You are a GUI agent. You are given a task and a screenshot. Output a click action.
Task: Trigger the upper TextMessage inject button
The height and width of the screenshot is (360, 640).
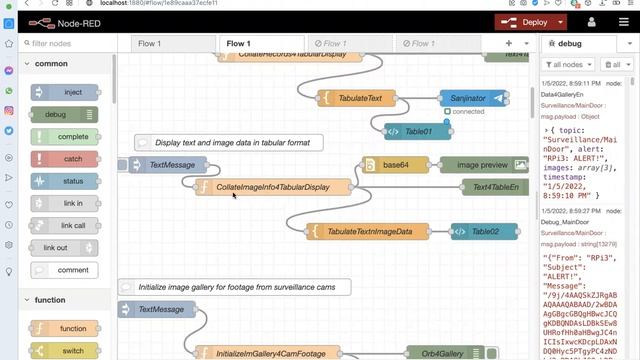click(x=122, y=165)
